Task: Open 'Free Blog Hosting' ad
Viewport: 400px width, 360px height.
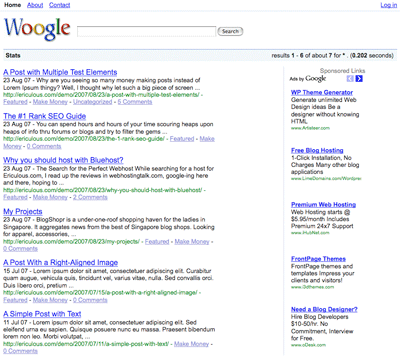Action: (x=317, y=151)
